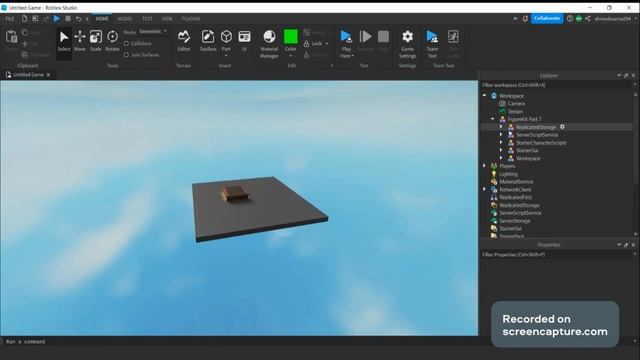The height and width of the screenshot is (360, 640).
Task: Click the Paste clipboard icon
Action: (x=11, y=37)
